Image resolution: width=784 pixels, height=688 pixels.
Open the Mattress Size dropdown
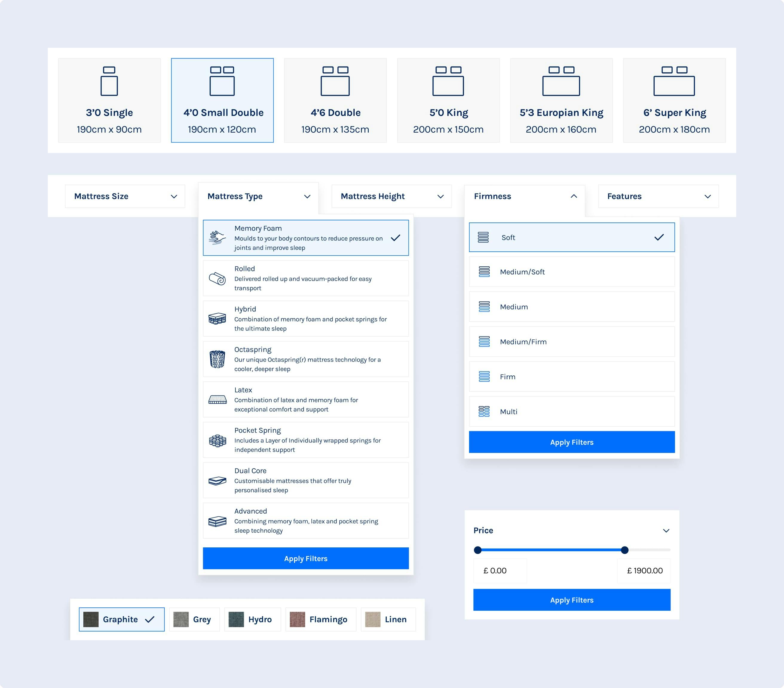point(125,196)
